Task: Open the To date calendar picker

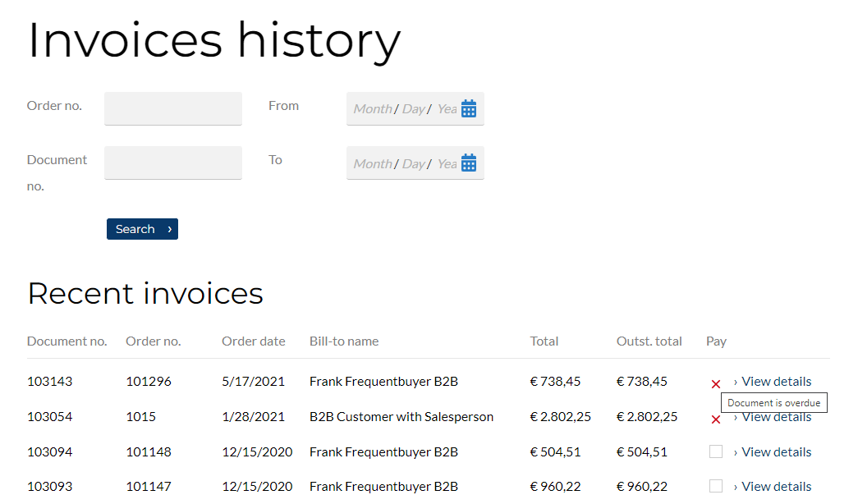Action: 469,163
